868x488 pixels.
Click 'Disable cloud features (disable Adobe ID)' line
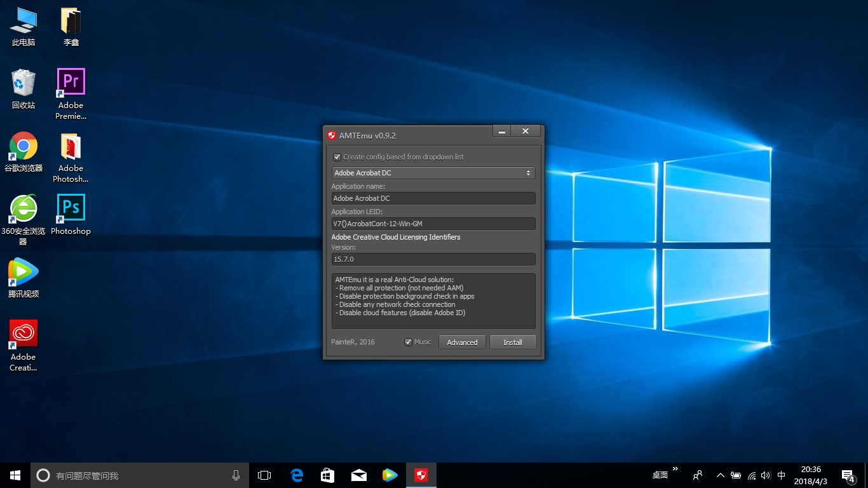click(x=400, y=313)
